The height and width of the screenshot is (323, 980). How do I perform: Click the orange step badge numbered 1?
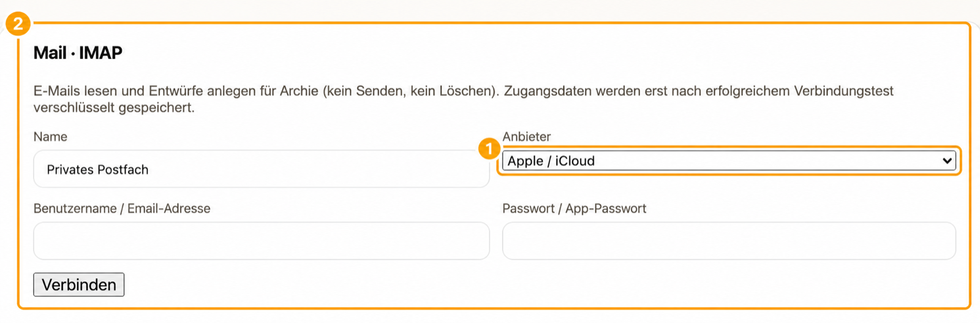(489, 148)
